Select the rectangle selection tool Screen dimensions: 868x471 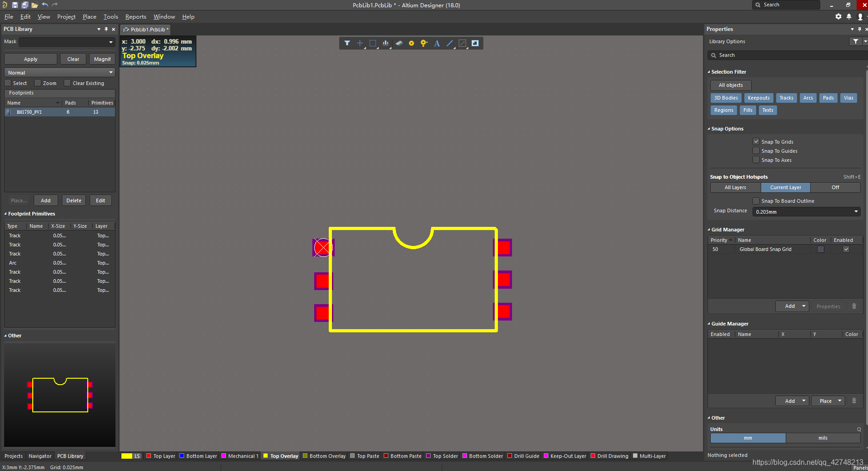[373, 43]
